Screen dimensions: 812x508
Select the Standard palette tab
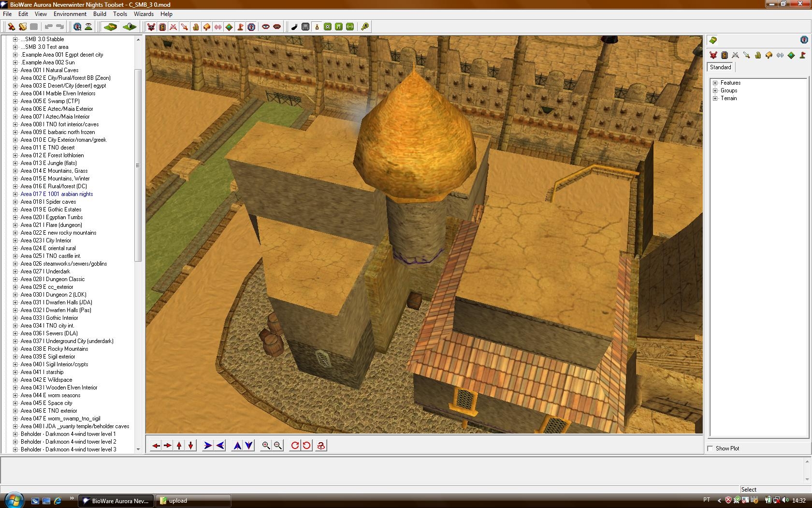[720, 67]
